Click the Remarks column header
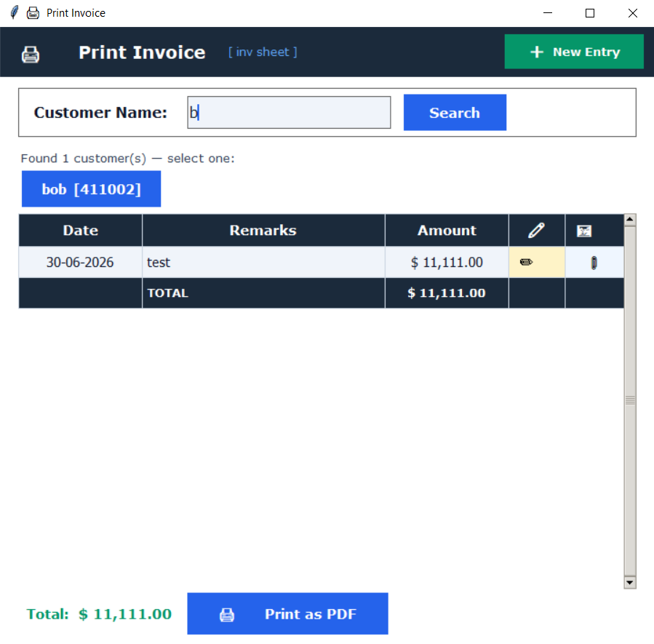Screen dimensions: 654x644 click(x=263, y=230)
